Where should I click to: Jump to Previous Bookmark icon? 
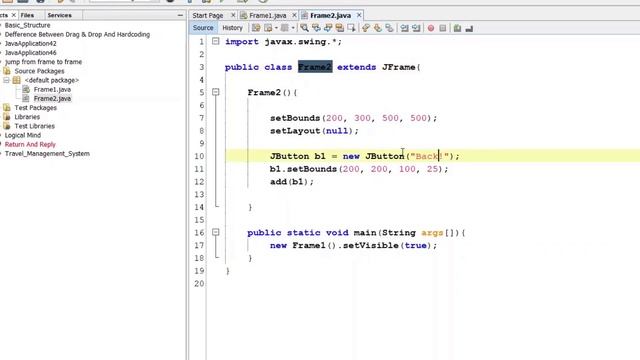[x=366, y=28]
